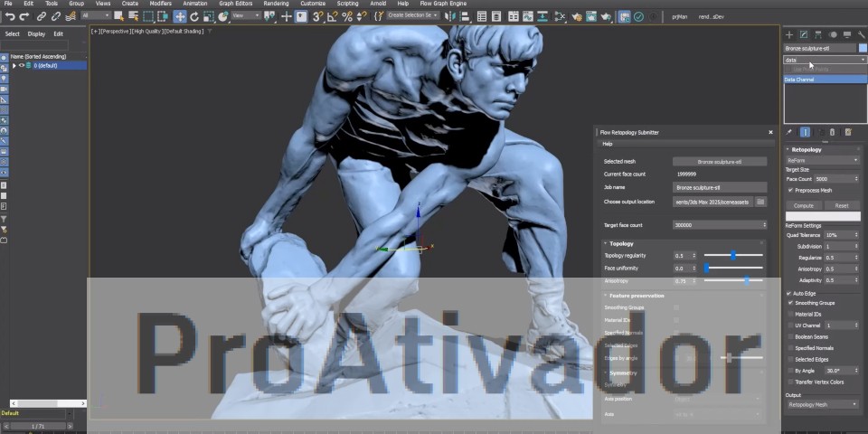868x434 pixels.
Task: Open the modifier list dropdown showing 'data'
Action: [x=825, y=60]
